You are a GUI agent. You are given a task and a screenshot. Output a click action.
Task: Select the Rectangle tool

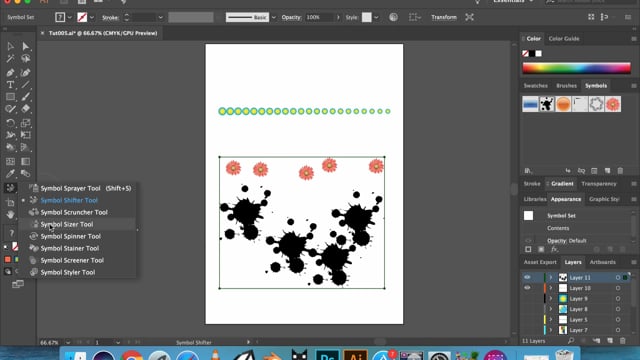point(10,97)
